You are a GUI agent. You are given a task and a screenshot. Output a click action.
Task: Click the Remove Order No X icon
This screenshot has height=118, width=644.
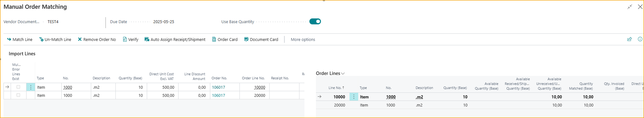80,39
